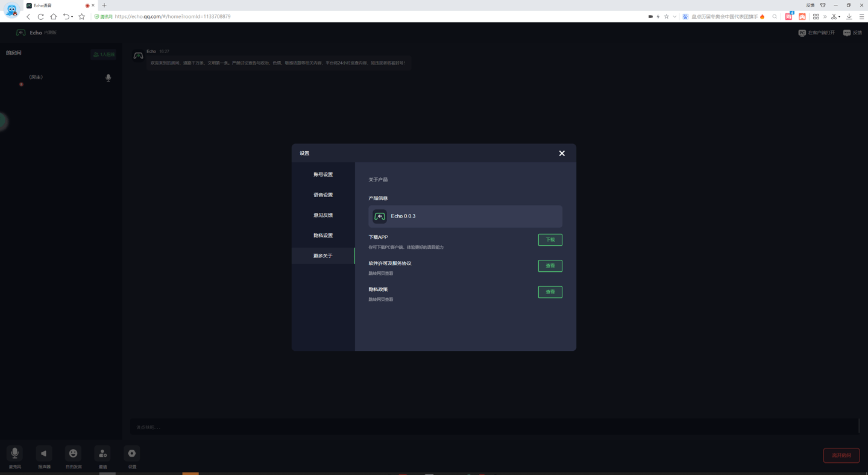Toggle the 麦克风 microphone button

pyautogui.click(x=14, y=453)
